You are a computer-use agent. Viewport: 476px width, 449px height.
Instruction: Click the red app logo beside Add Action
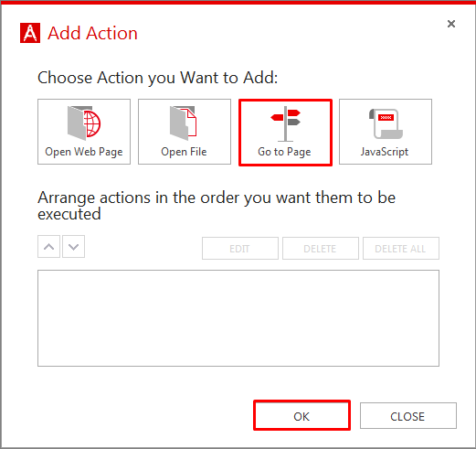30,33
